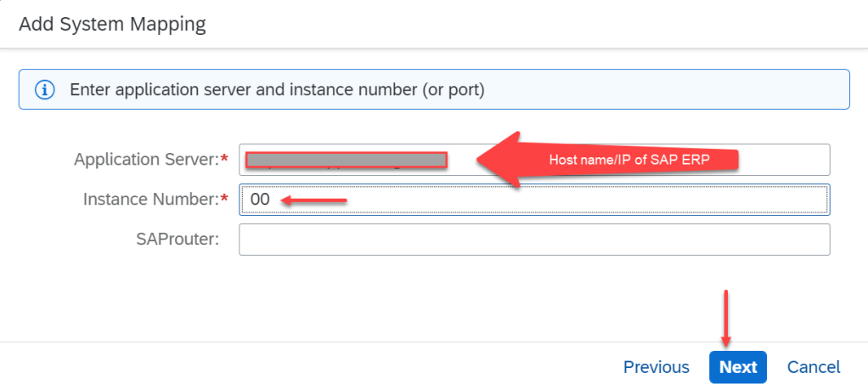868x390 pixels.
Task: Click the "Application Server:" label
Action: click(146, 160)
